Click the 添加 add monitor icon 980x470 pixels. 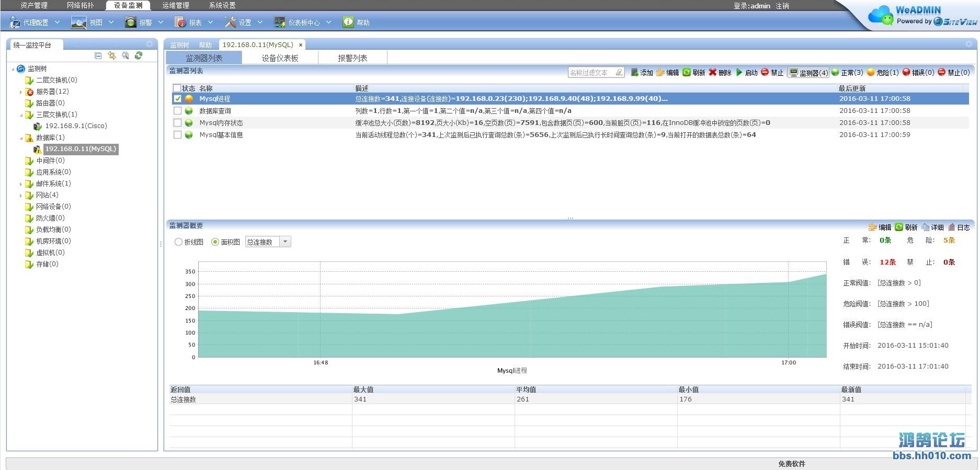pyautogui.click(x=634, y=73)
